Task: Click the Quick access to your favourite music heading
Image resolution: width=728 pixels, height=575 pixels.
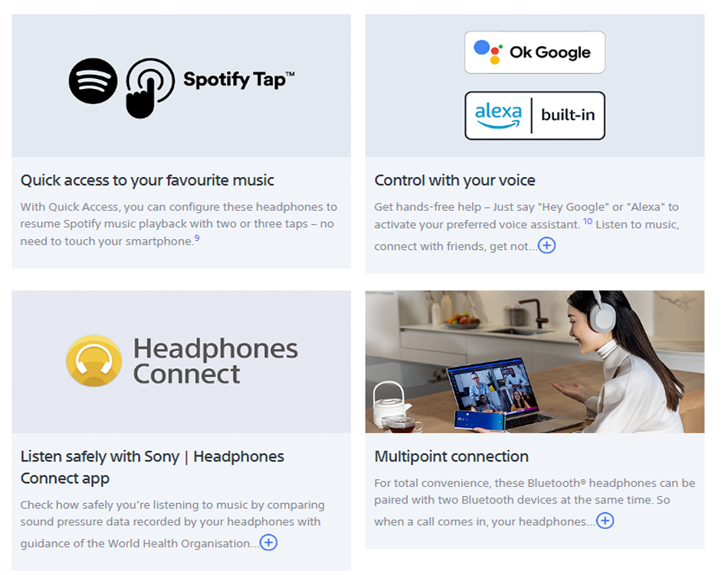Action: 147,180
